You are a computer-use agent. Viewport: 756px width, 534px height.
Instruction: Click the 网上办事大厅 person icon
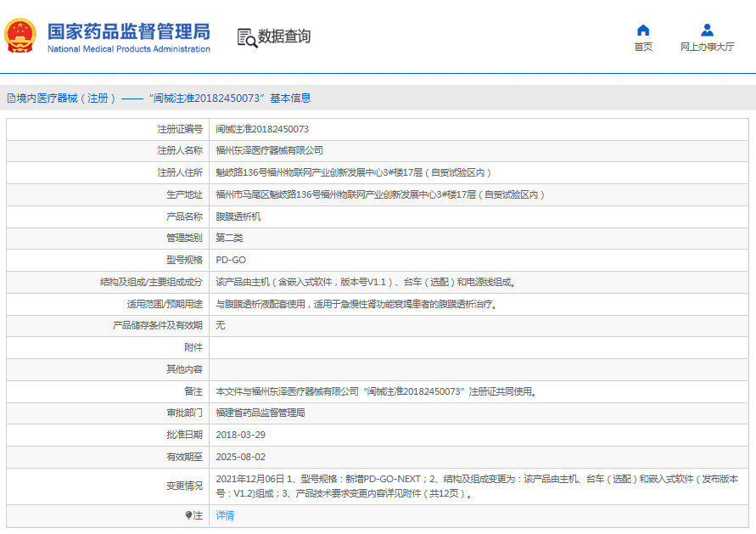click(x=707, y=31)
